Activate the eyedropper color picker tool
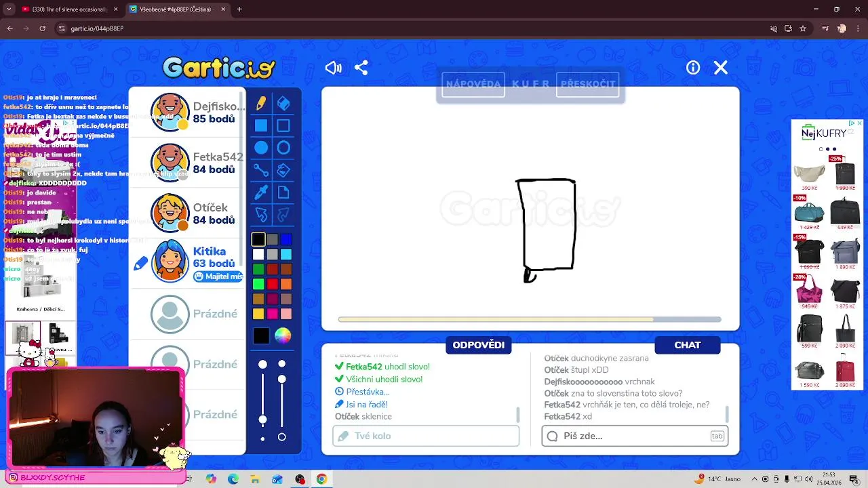This screenshot has width=868, height=488. pos(261,192)
